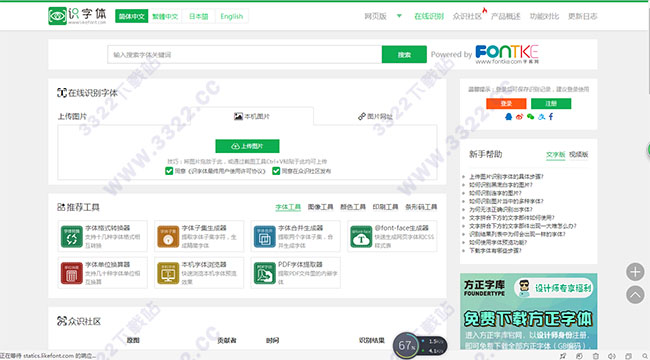Open the FONTKE logo link
Viewport: 650px width, 360px height.
click(x=507, y=54)
